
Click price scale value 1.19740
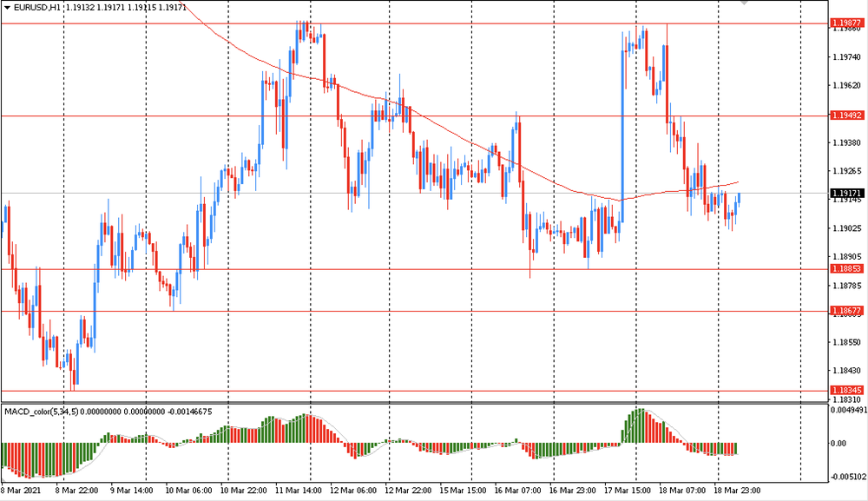[847, 57]
